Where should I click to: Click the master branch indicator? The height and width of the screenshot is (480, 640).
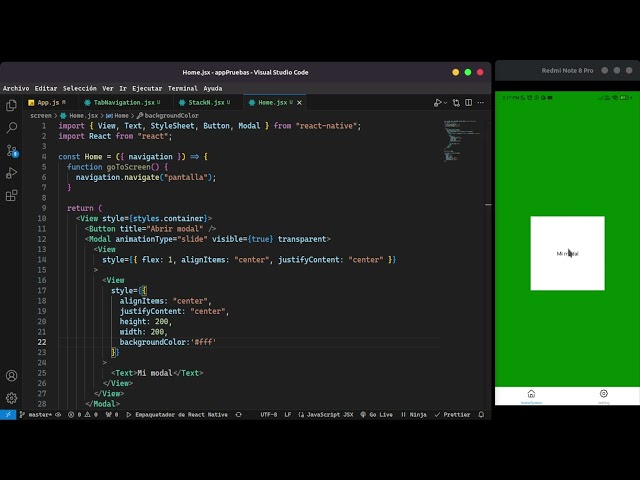point(36,415)
